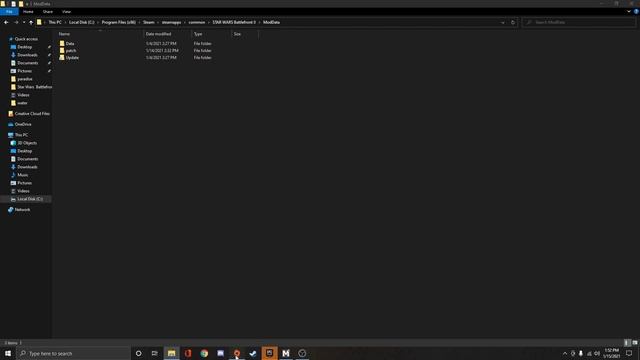Open Star Wars Battlefront folder in sidebar
This screenshot has height=360, width=640.
(34, 87)
